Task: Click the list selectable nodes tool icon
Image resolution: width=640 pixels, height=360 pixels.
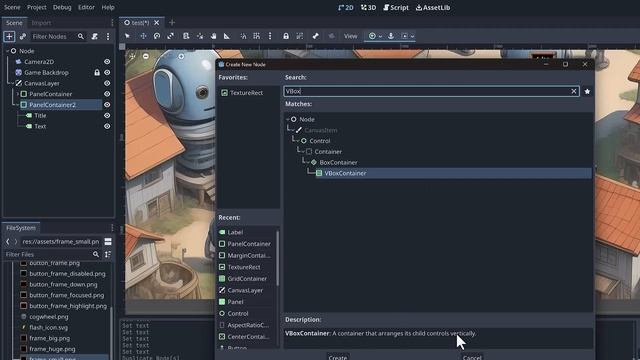Action: click(x=186, y=36)
